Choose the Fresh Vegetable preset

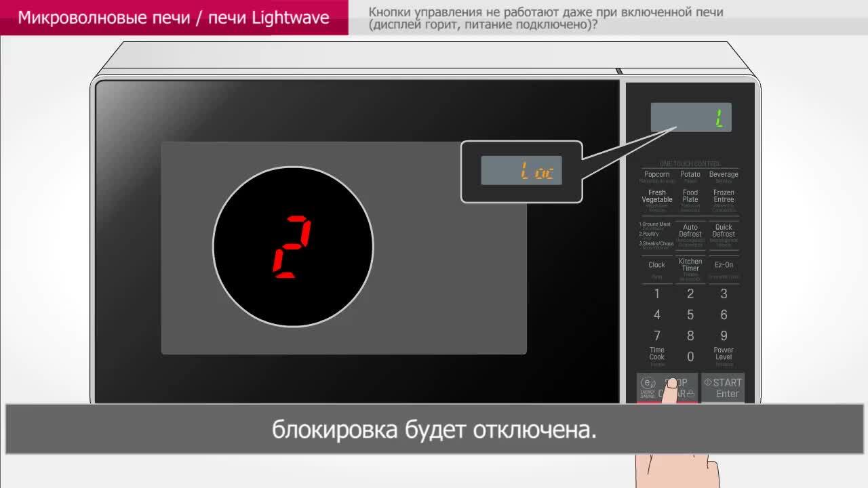point(656,197)
